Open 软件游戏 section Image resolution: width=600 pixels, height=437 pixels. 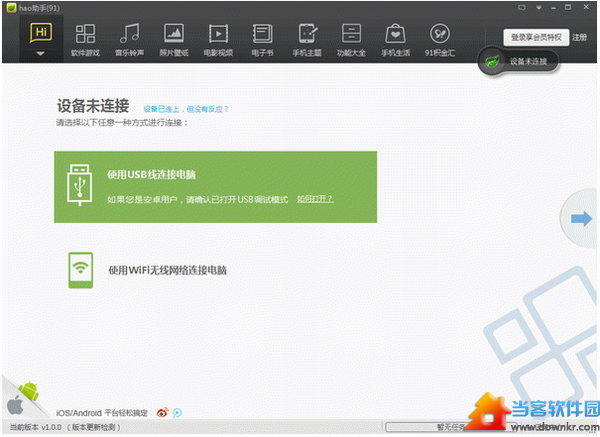coord(85,41)
